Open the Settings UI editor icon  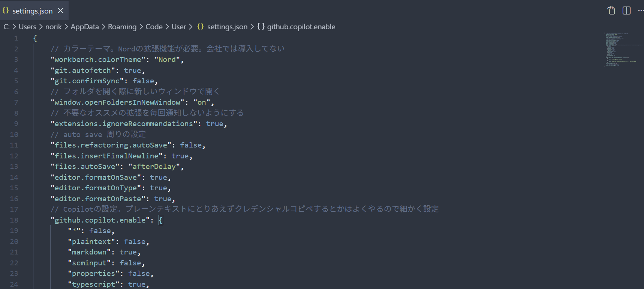tap(611, 11)
